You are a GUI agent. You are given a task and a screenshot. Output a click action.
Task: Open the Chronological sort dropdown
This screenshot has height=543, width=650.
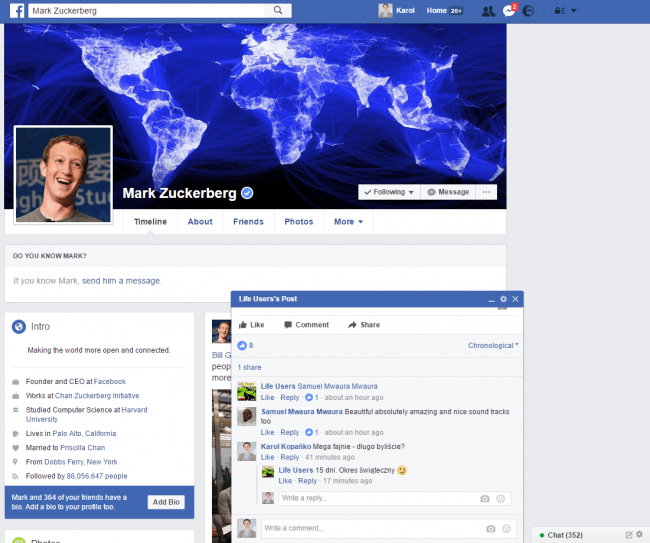click(493, 345)
